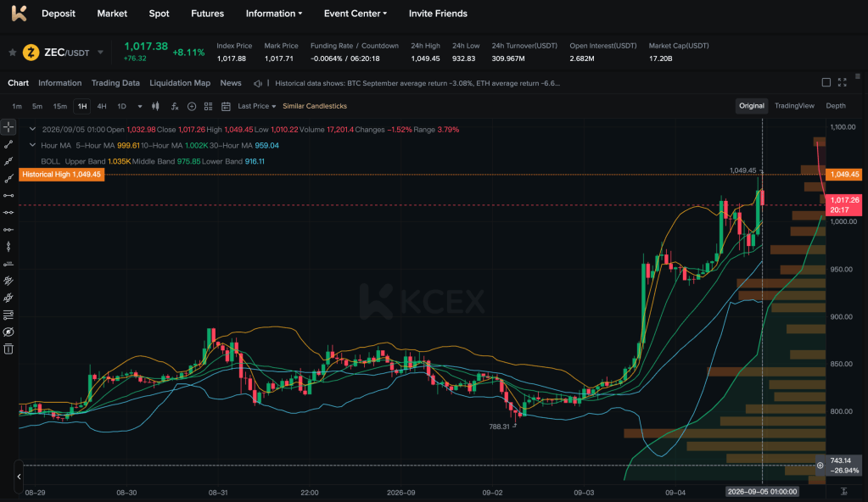Select the horizontal segment tool
The height and width of the screenshot is (502, 868).
click(x=8, y=195)
